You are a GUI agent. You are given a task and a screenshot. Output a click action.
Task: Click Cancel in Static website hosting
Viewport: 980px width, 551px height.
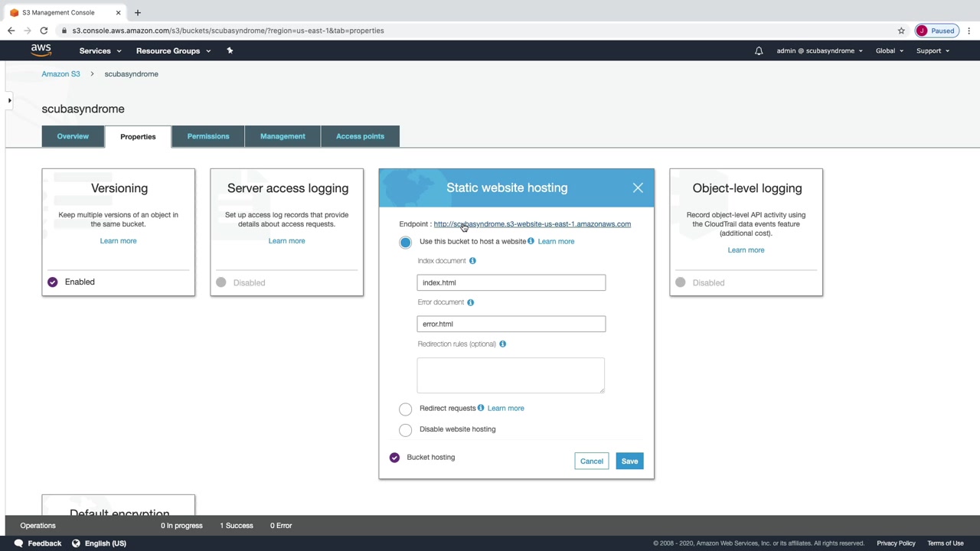point(592,461)
